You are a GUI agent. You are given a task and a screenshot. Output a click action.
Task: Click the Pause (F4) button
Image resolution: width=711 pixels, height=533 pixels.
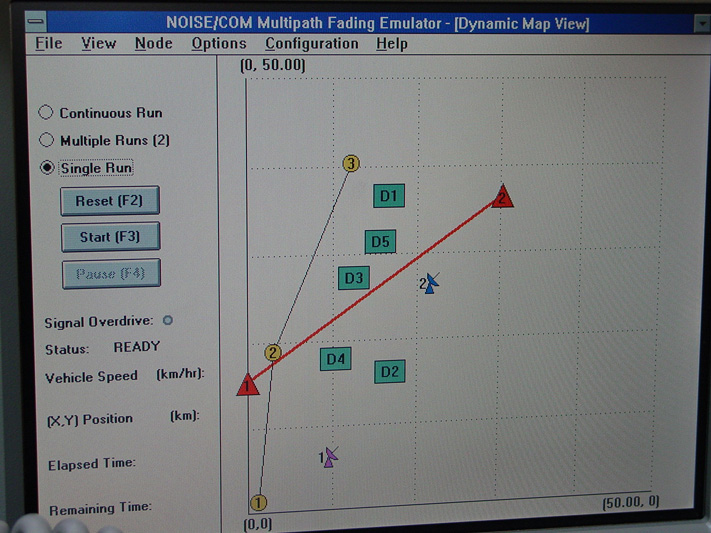(x=111, y=274)
